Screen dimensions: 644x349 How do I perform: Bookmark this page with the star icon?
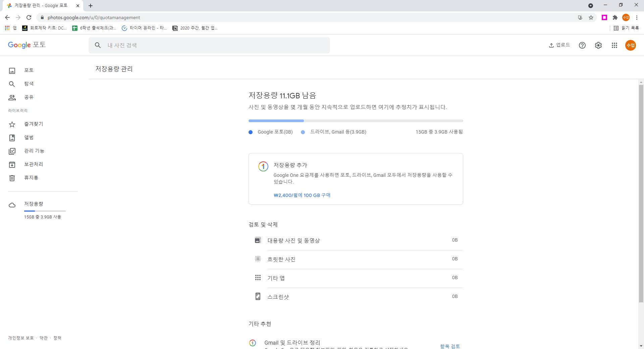coord(591,17)
